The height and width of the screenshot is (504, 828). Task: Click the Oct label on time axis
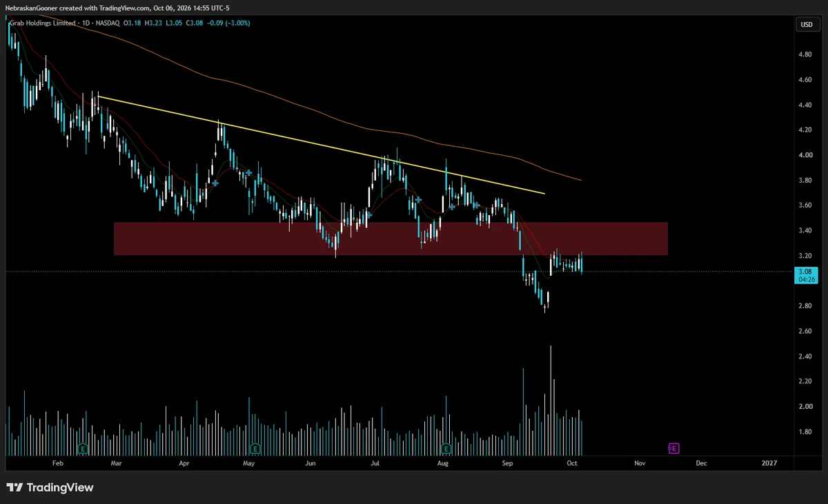click(x=571, y=464)
